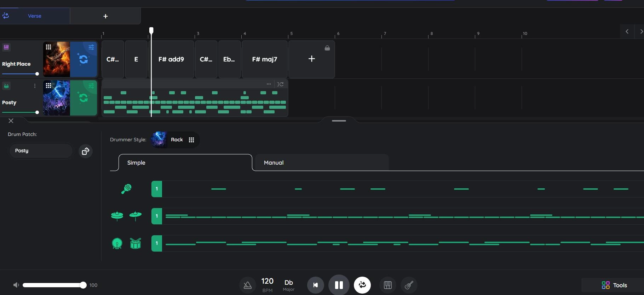Switch to the Simple tab
Image resolution: width=644 pixels, height=295 pixels.
coord(185,163)
